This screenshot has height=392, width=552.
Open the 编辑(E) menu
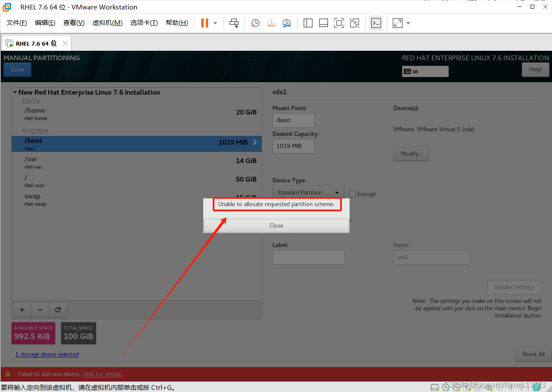(45, 23)
